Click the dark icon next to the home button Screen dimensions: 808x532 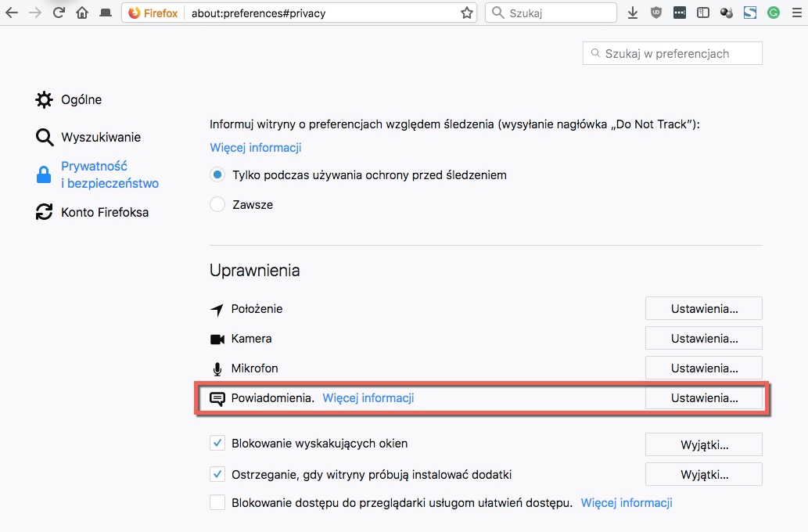coord(106,13)
